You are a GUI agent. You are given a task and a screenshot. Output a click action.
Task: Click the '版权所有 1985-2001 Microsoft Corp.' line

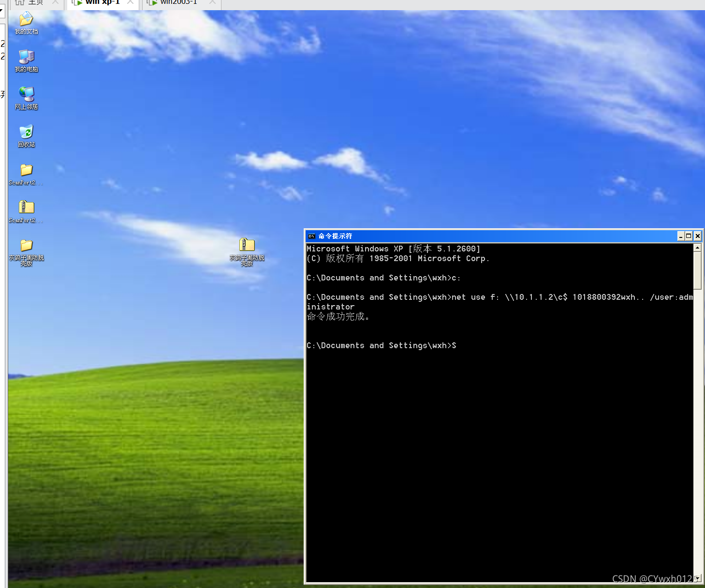click(x=398, y=258)
